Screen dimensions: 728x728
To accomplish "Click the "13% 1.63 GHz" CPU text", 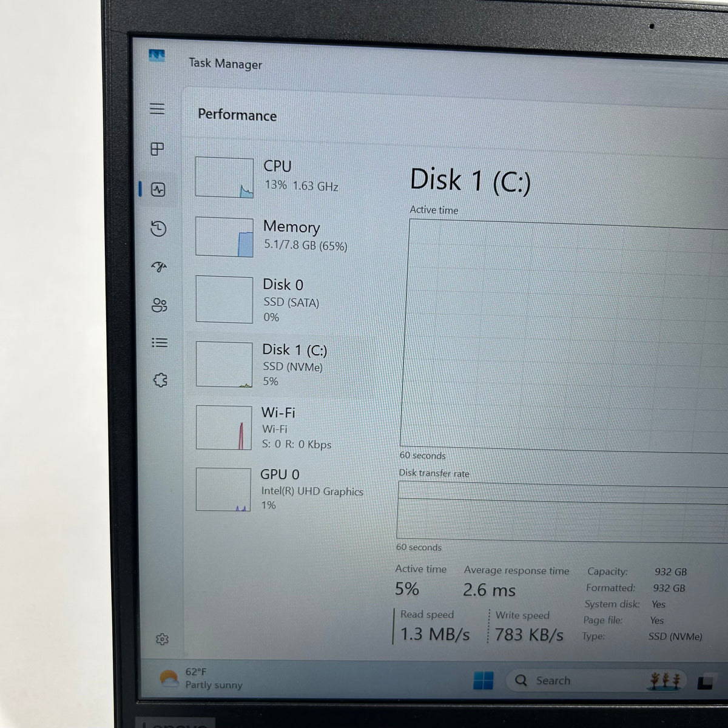I will 302,186.
